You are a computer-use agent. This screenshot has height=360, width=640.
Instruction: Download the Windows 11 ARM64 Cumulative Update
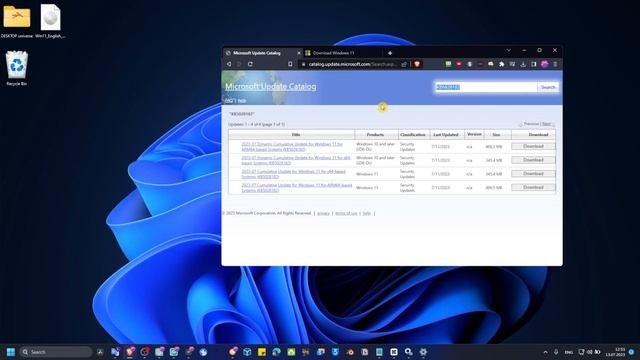[x=533, y=187]
